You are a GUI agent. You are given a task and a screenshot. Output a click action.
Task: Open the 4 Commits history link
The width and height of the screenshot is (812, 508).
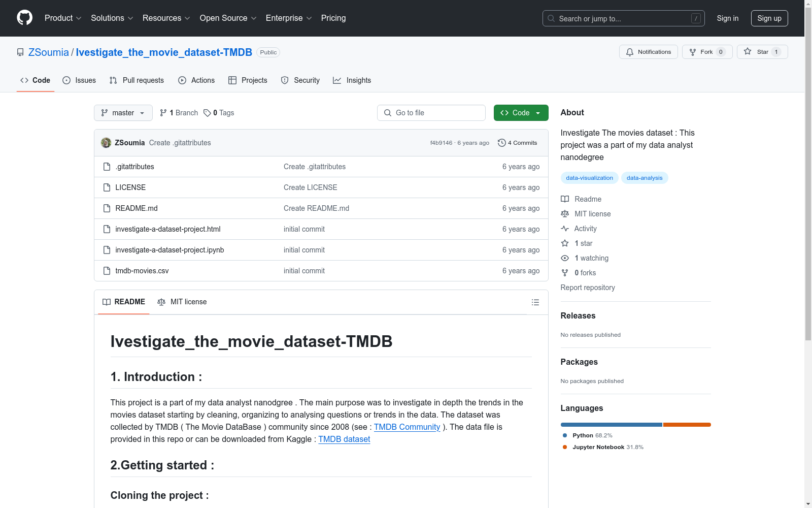click(518, 143)
